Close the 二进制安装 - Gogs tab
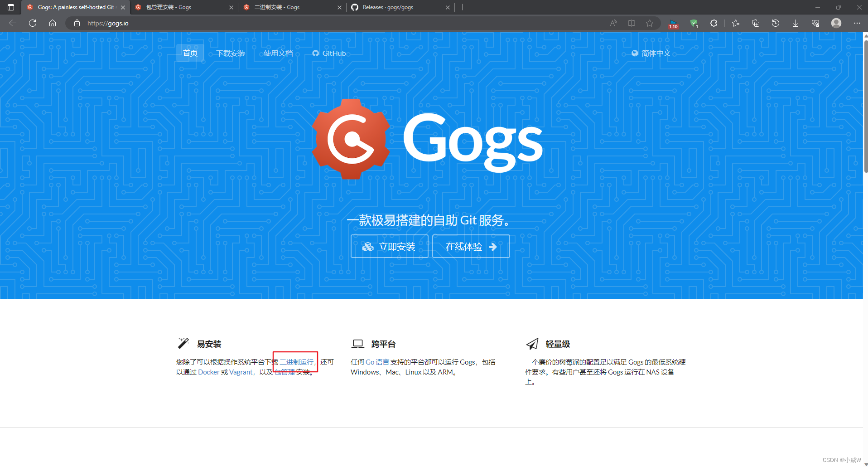The width and height of the screenshot is (868, 467). 339,7
